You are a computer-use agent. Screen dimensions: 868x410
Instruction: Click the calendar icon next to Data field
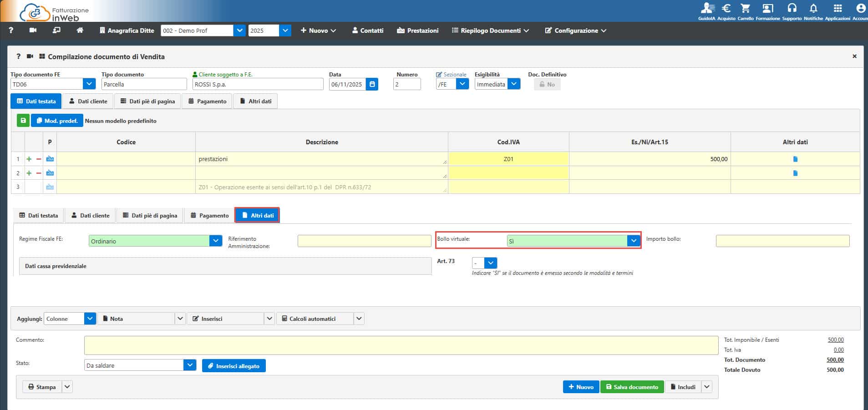(372, 84)
